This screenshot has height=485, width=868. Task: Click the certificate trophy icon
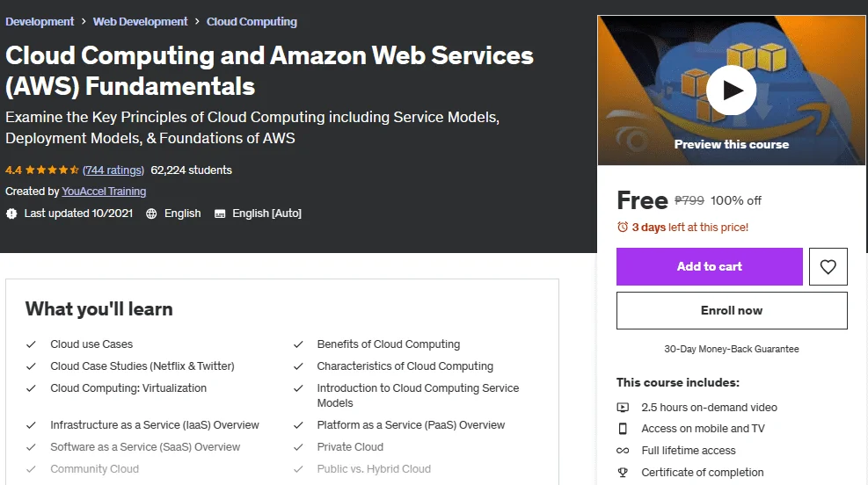[x=623, y=473]
